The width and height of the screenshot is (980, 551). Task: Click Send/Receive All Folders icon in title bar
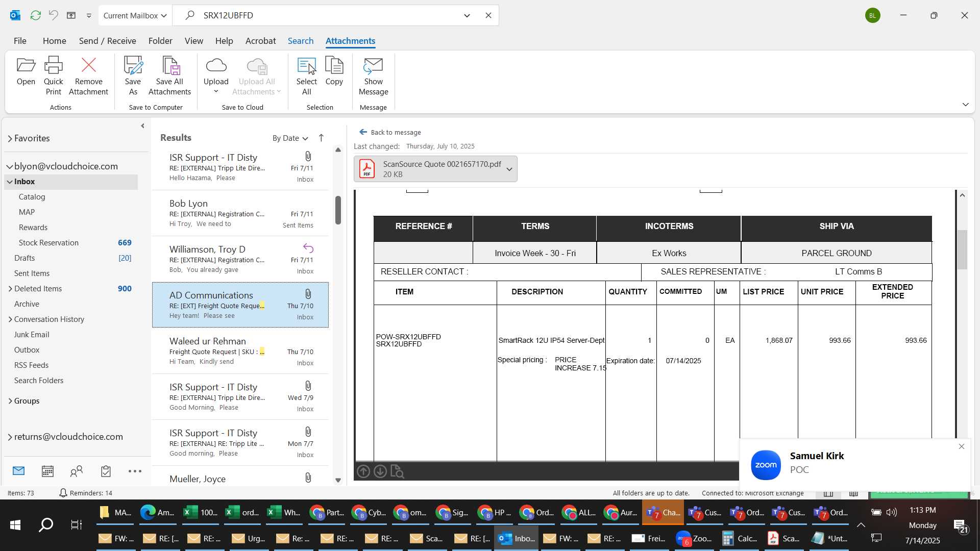(x=35, y=15)
